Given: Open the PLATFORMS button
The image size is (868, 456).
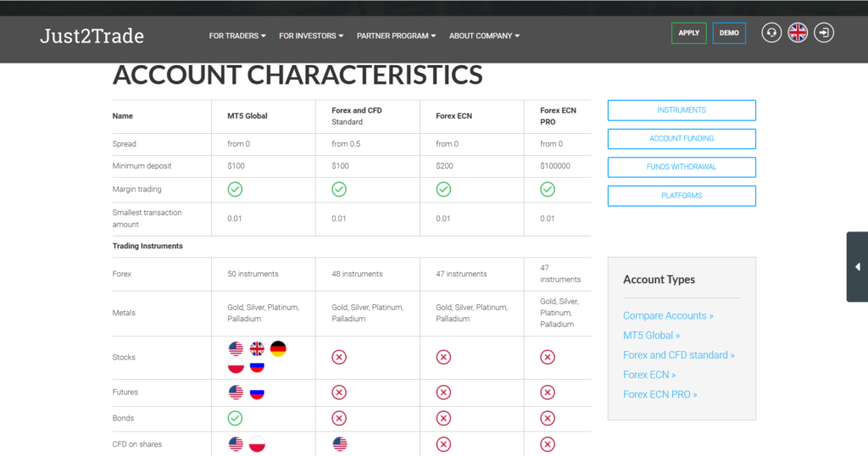Looking at the screenshot, I should click(682, 196).
